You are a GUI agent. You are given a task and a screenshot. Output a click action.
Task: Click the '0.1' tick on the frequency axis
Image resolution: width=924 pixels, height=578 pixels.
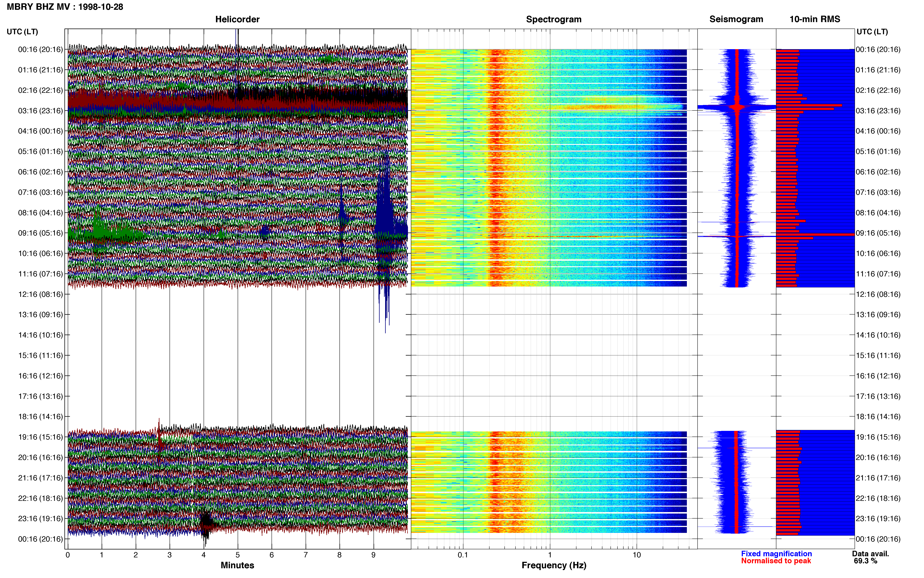click(x=463, y=555)
